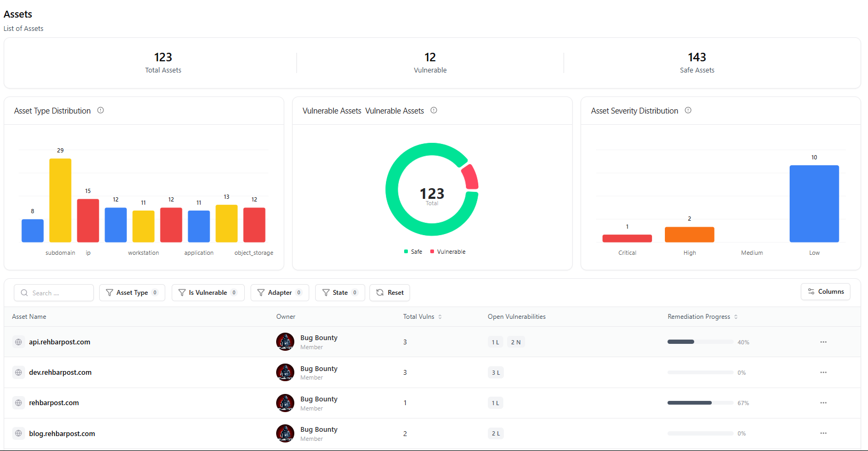This screenshot has width=868, height=451.
Task: Click the subdomain bar showing 29
Action: (x=60, y=200)
